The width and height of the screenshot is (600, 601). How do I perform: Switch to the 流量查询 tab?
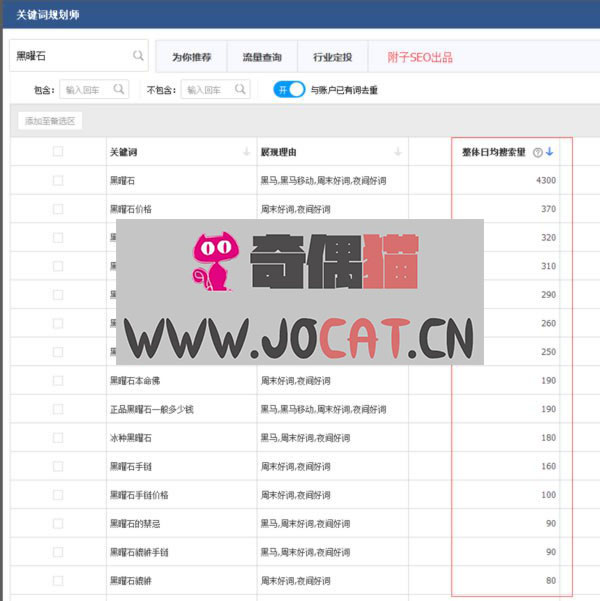(262, 57)
